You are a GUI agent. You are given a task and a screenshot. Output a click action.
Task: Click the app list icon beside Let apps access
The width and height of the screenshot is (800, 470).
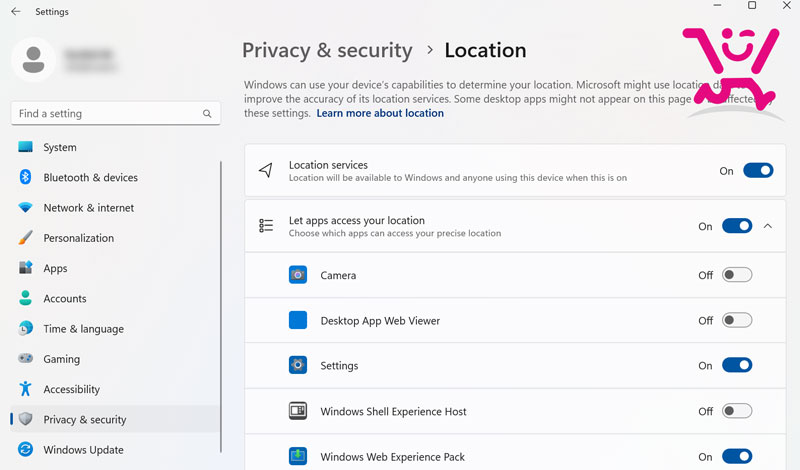coord(266,226)
